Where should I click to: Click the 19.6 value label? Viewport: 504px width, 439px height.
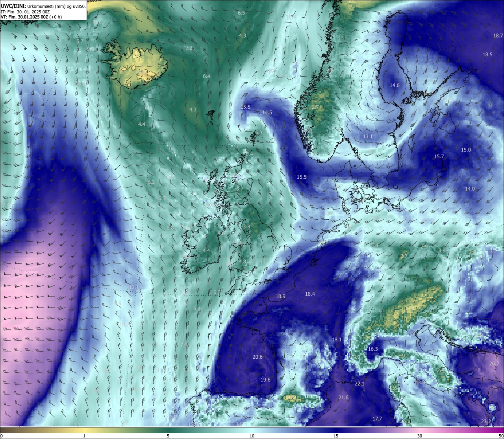pos(266,380)
